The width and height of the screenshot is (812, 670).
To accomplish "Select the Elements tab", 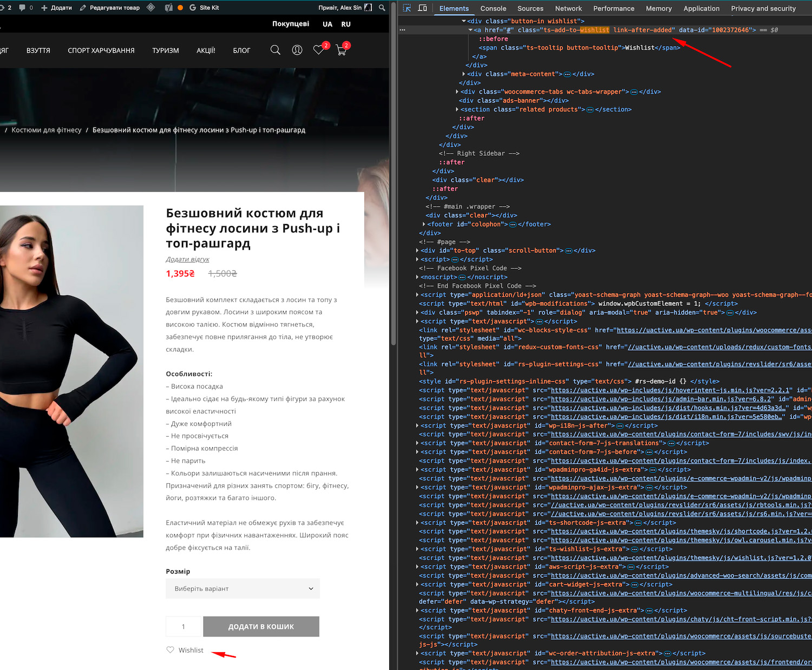I will pyautogui.click(x=454, y=9).
